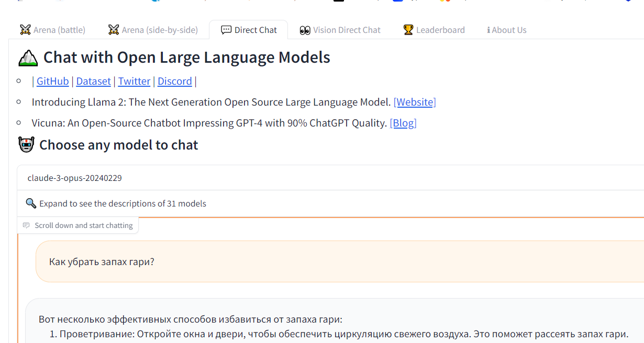Click the mountain icon beside the page heading
Viewport: 644px width, 343px height.
pos(28,58)
